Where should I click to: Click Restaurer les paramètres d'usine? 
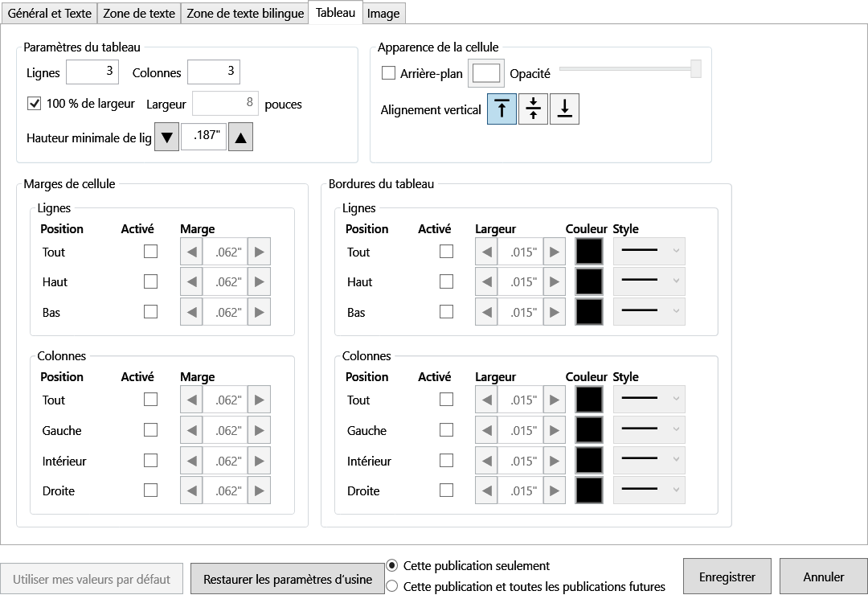[287, 579]
